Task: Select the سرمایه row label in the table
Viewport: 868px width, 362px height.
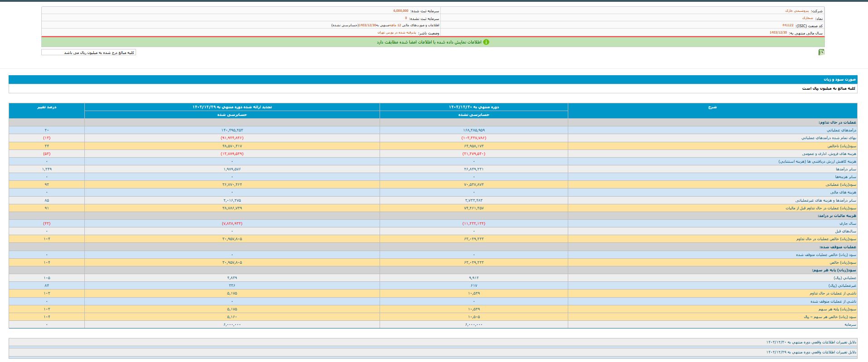Action: click(850, 324)
